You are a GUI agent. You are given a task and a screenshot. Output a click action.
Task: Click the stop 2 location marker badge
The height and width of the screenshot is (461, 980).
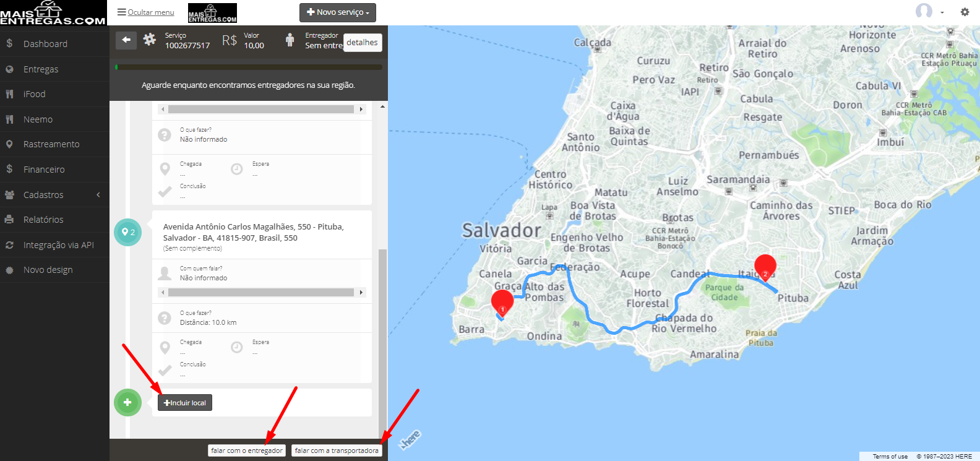tap(128, 232)
